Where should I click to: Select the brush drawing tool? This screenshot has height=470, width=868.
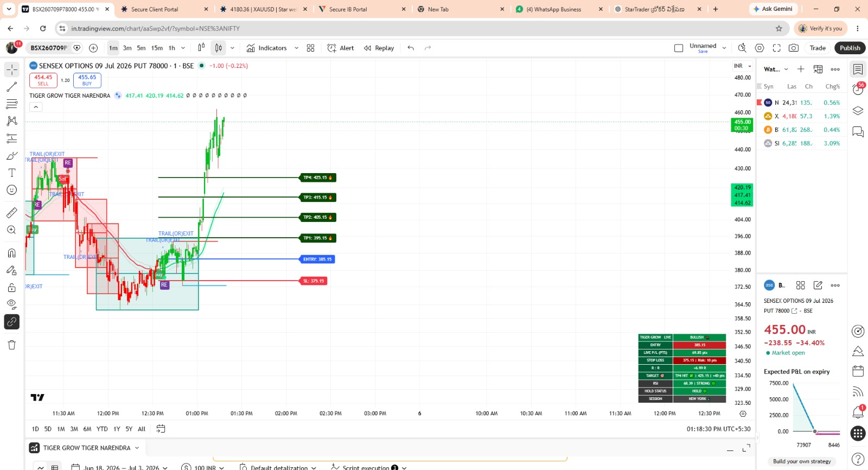(12, 156)
